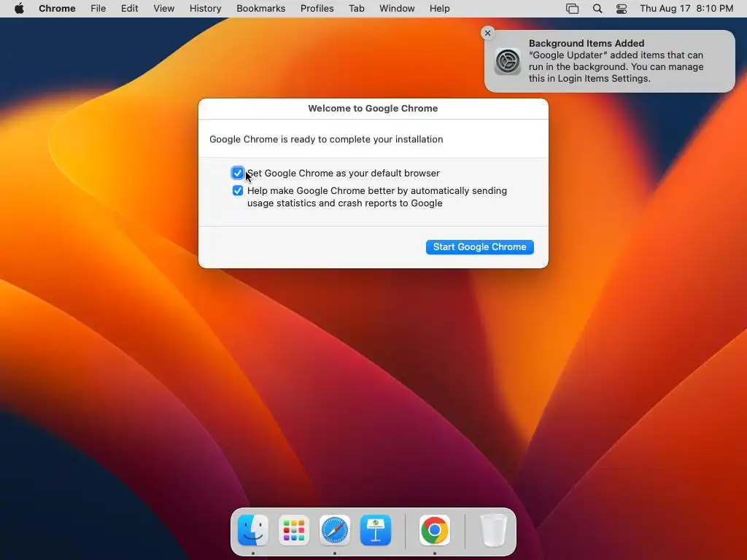Dismiss the Background Items Added notification
747x560 pixels.
tap(487, 33)
